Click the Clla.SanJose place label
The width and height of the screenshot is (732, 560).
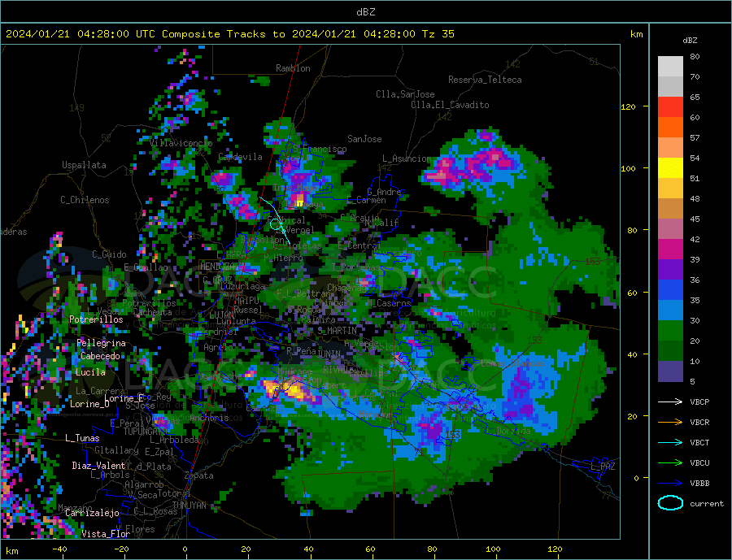[405, 94]
